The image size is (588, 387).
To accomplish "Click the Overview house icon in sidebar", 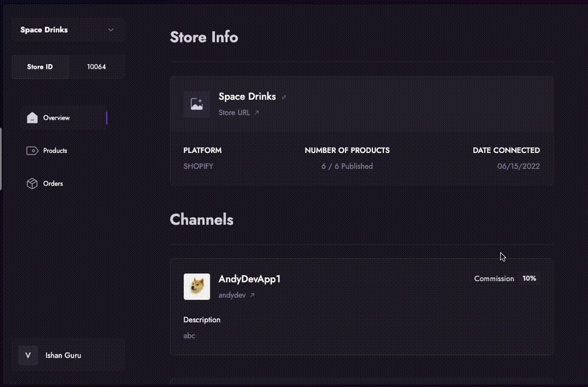I will (x=32, y=118).
